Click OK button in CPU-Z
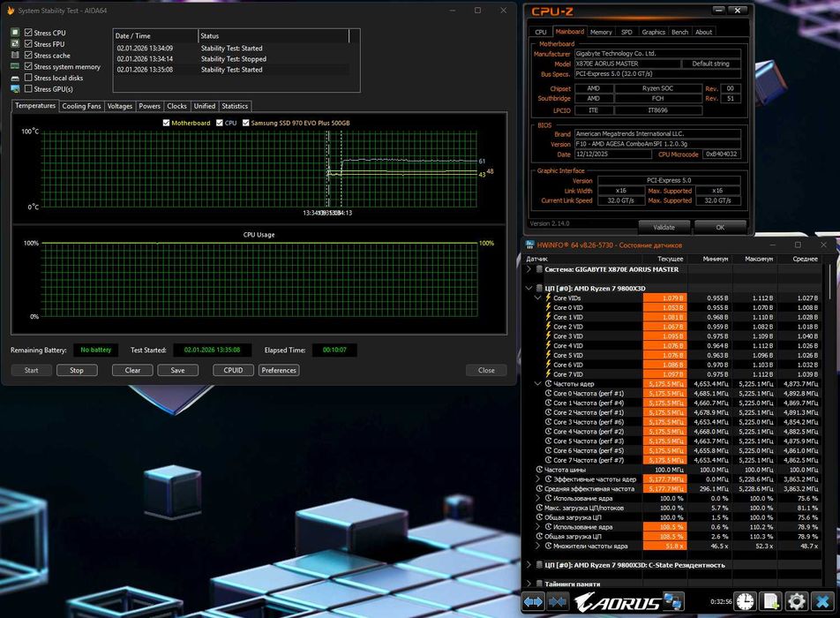 720,227
